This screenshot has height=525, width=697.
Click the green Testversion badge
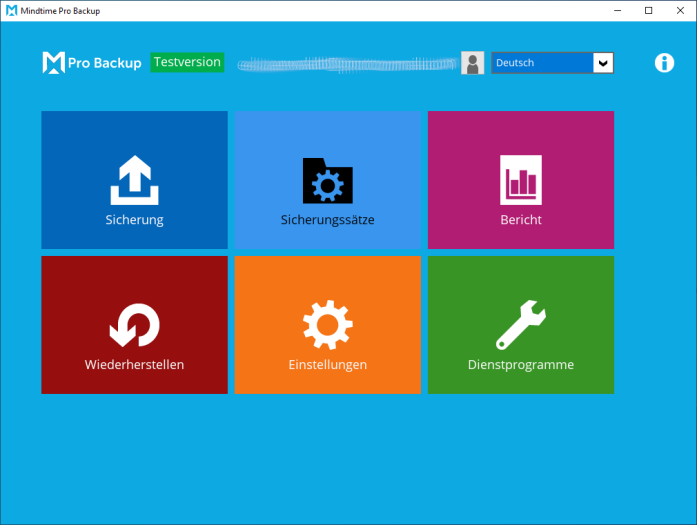point(187,62)
